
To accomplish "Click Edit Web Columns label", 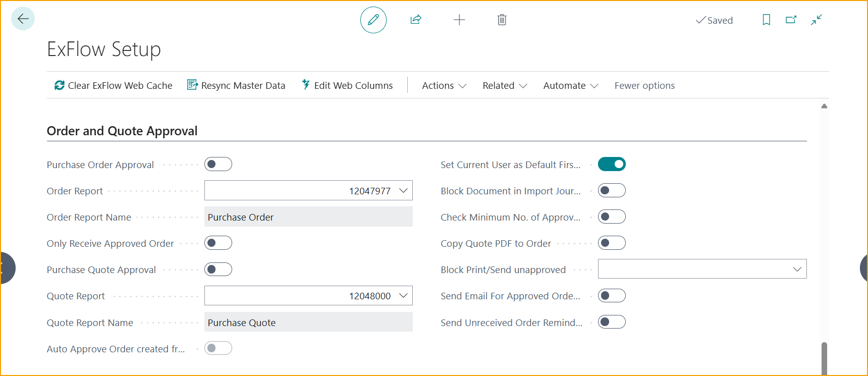I will 353,85.
